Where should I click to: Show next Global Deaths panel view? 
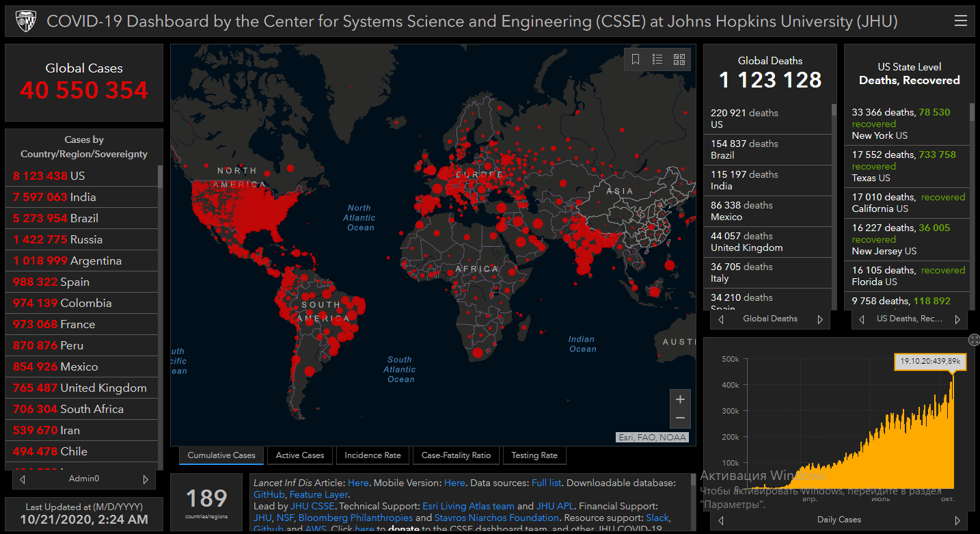[x=820, y=319]
